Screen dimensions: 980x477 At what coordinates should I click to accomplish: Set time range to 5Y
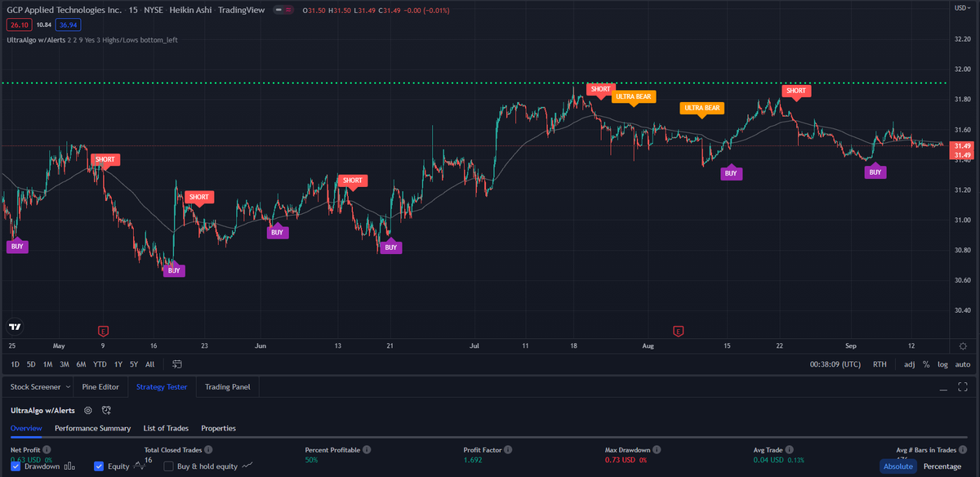click(134, 364)
